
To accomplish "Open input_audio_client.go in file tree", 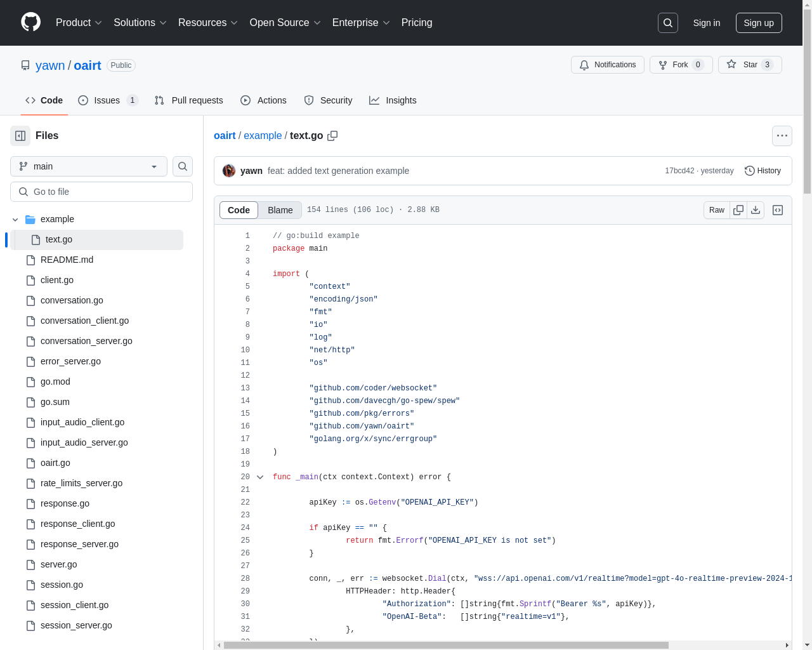I will click(x=82, y=423).
